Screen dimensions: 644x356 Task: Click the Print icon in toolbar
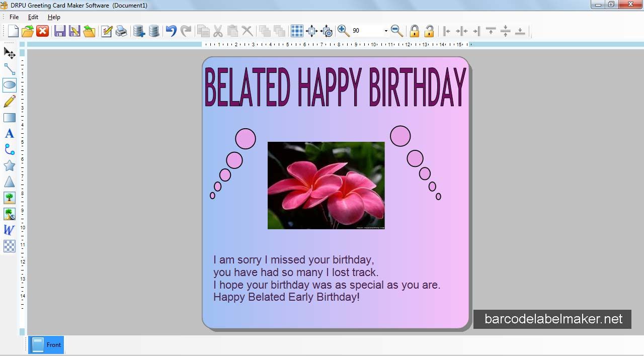pos(121,31)
